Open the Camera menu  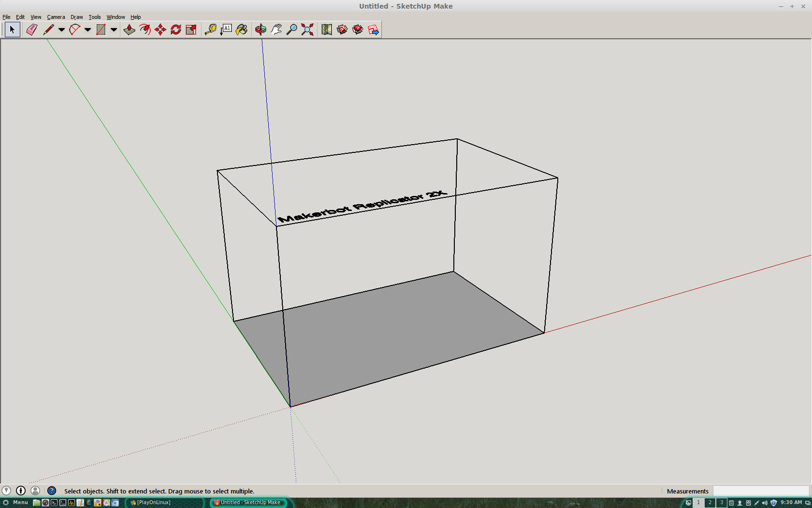[x=56, y=17]
